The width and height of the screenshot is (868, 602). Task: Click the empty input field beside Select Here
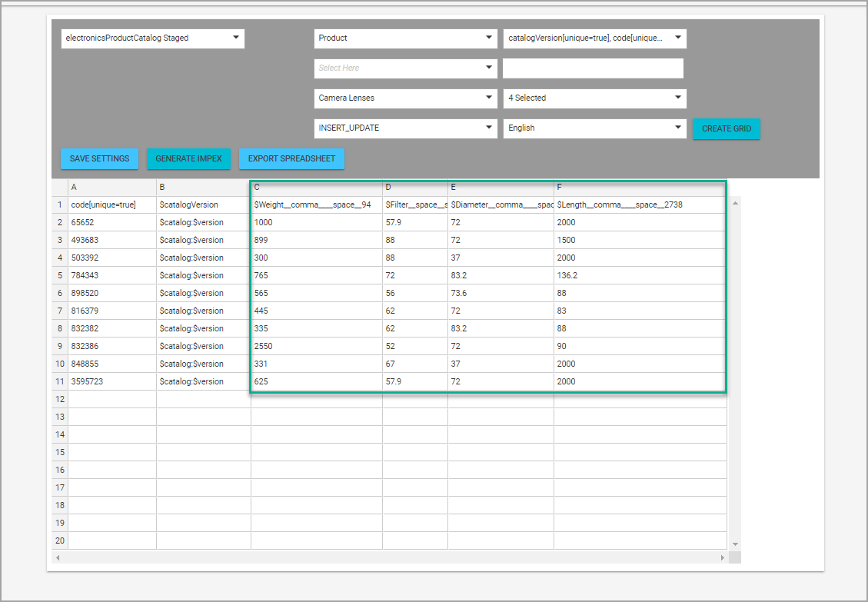coord(593,68)
